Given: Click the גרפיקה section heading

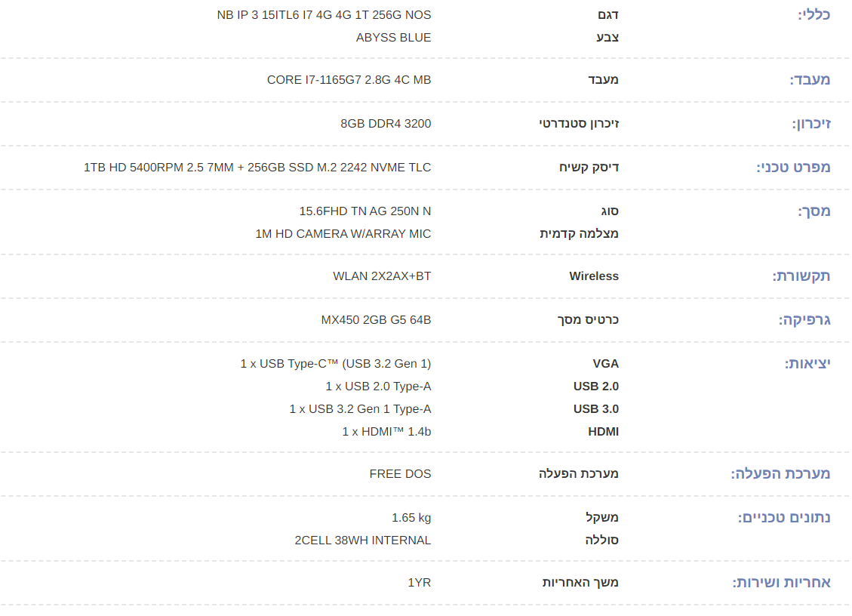Looking at the screenshot, I should pyautogui.click(x=804, y=320).
